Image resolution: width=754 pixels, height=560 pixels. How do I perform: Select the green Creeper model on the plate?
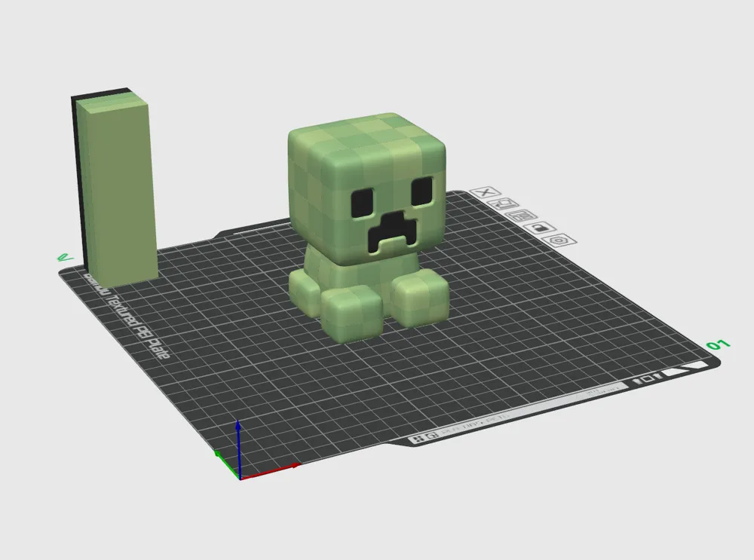click(369, 226)
